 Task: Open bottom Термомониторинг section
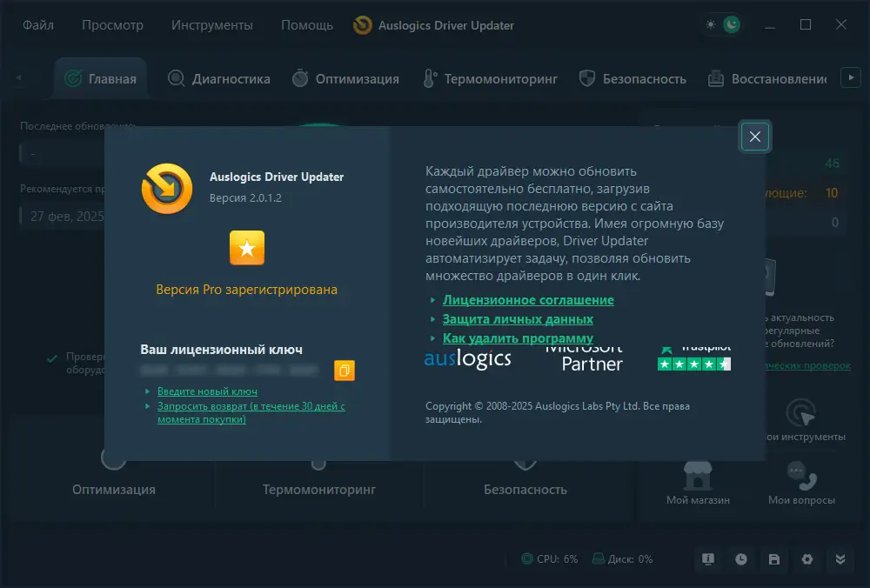click(x=319, y=489)
